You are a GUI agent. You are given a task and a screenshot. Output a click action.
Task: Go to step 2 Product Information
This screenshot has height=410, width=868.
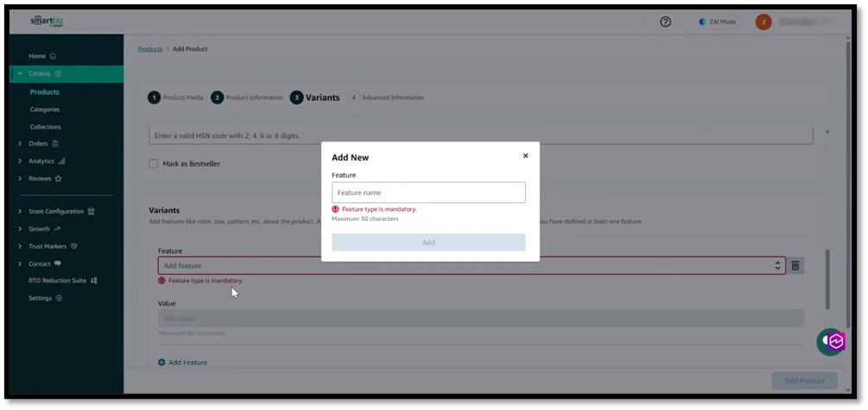click(247, 98)
